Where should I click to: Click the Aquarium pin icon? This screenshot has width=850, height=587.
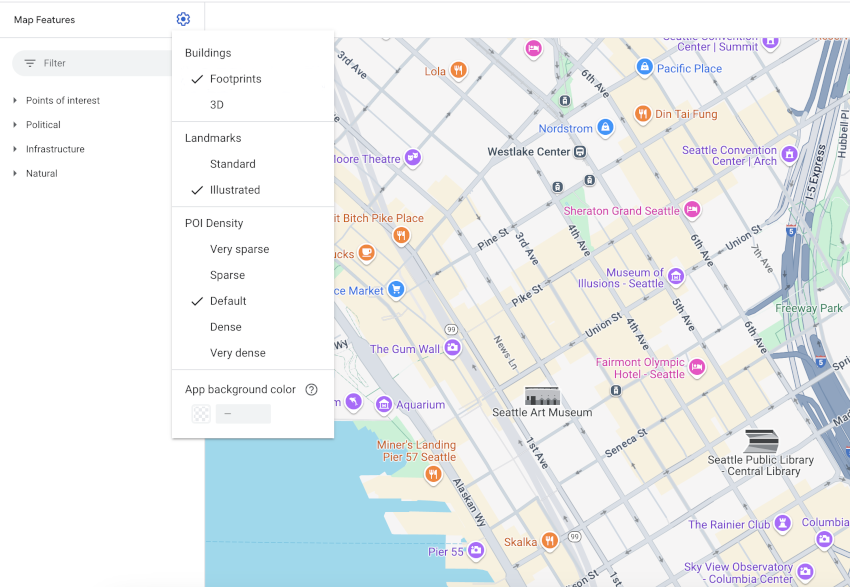[384, 404]
